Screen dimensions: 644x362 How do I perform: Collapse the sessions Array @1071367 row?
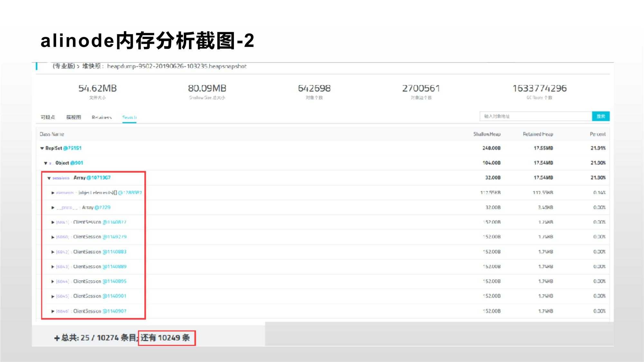point(49,178)
